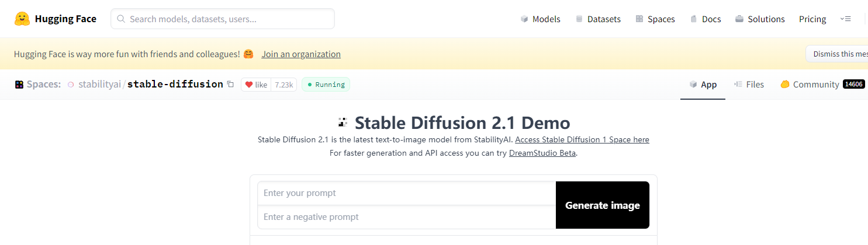This screenshot has height=245, width=868.
Task: Open Access Stable Diffusion 1 Space link
Action: 582,140
